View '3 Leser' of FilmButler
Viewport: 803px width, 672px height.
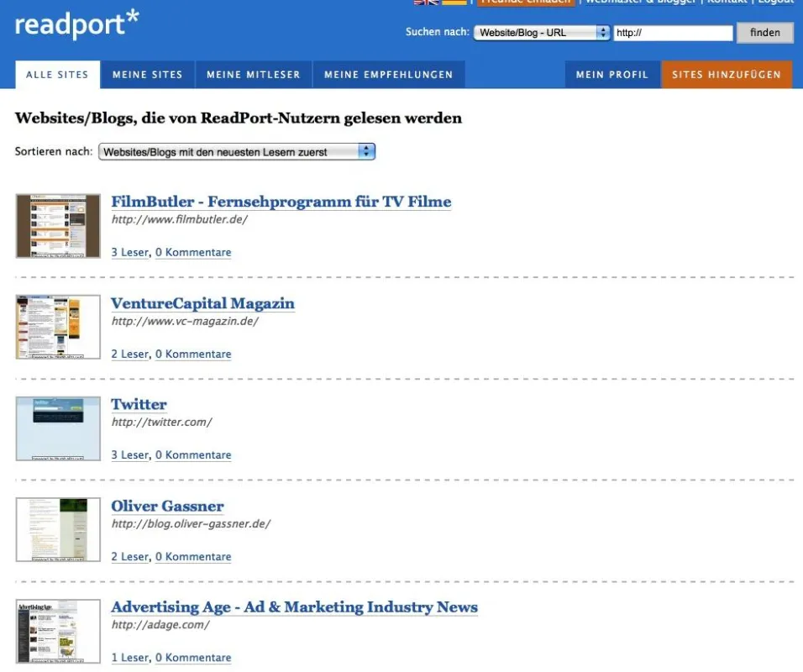click(129, 253)
